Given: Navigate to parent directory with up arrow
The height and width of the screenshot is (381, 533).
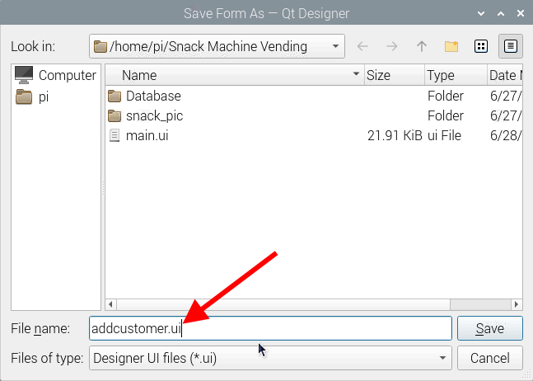Looking at the screenshot, I should [x=422, y=46].
